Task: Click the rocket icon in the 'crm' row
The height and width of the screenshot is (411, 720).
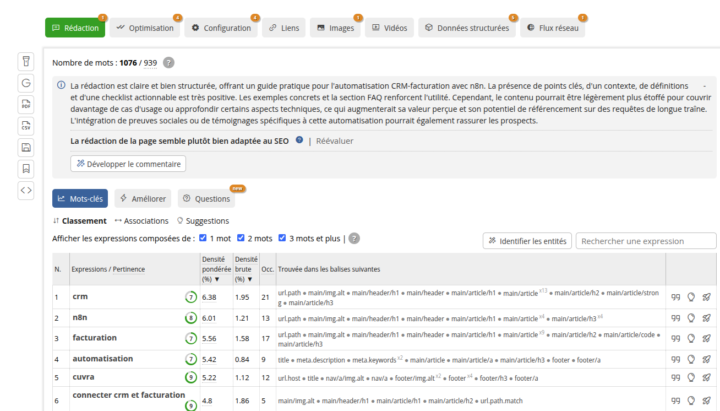Action: 707,297
